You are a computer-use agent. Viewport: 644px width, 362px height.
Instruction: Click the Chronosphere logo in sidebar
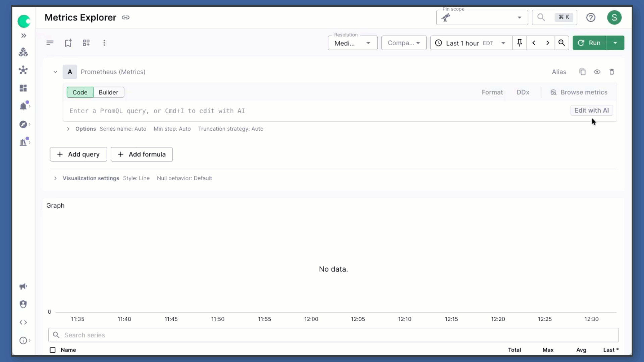pos(24,21)
